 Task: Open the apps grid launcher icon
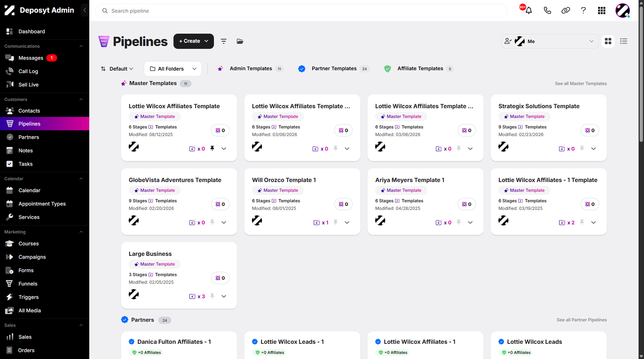[x=602, y=10]
